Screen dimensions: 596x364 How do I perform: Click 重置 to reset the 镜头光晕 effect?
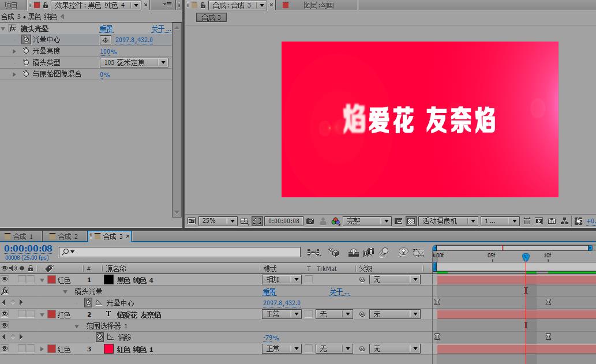click(107, 28)
